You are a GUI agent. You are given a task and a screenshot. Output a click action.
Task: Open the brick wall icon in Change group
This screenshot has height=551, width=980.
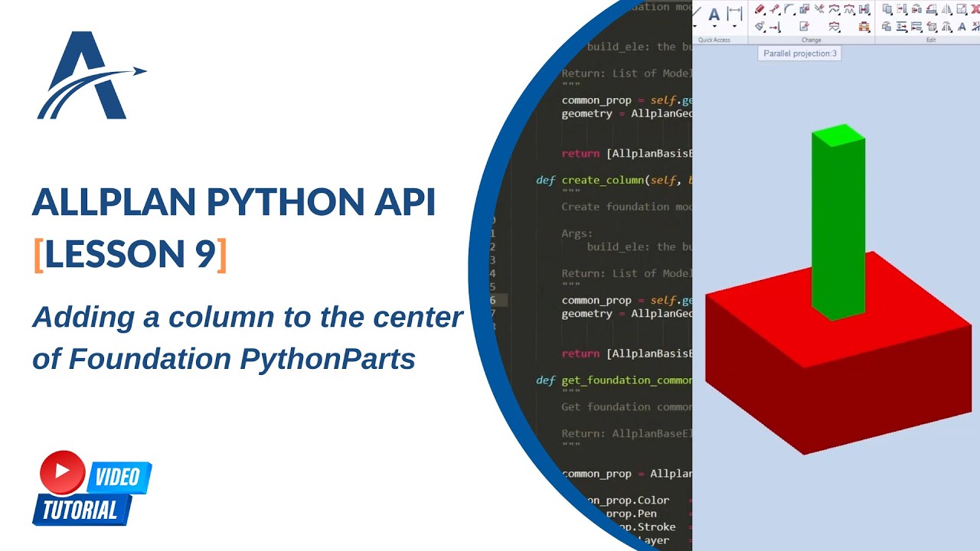point(864,27)
